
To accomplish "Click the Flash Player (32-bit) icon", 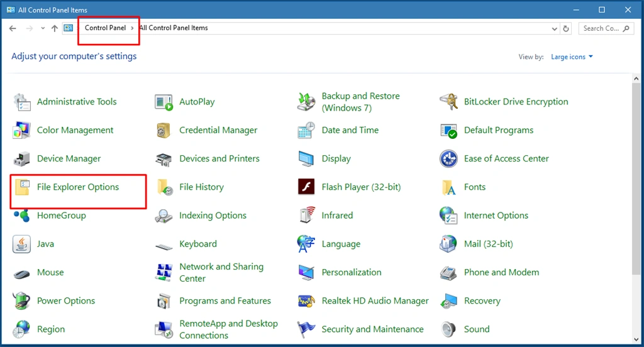I will 306,187.
